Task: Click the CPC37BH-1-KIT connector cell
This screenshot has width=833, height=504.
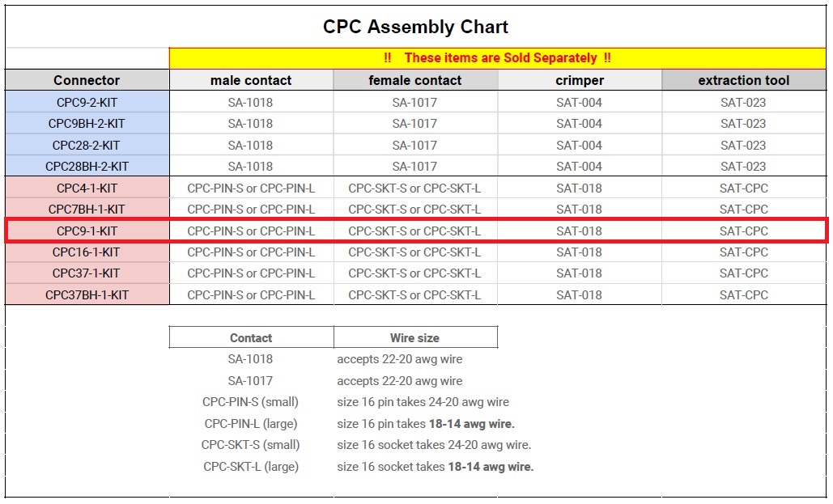Action: [87, 294]
